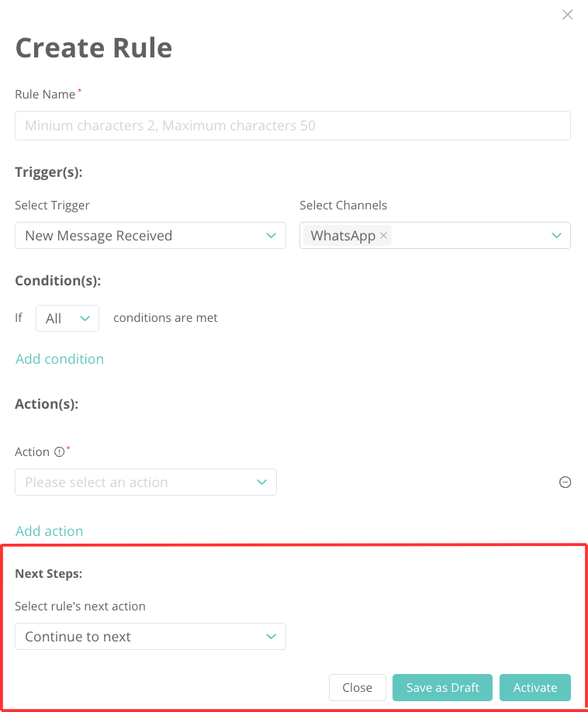Open the Continue to next dropdown
Image resolution: width=588 pixels, height=712 pixels.
point(140,637)
